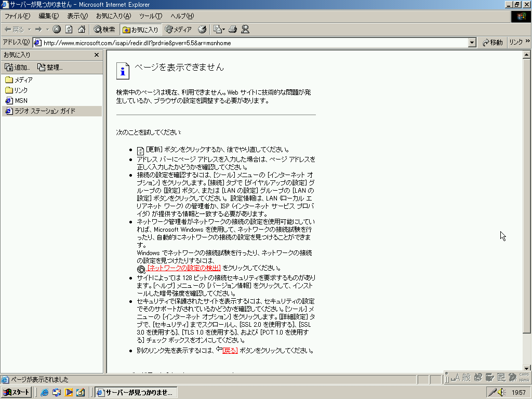
Task: Open the Mail button dropdown arrow
Action: (x=223, y=30)
